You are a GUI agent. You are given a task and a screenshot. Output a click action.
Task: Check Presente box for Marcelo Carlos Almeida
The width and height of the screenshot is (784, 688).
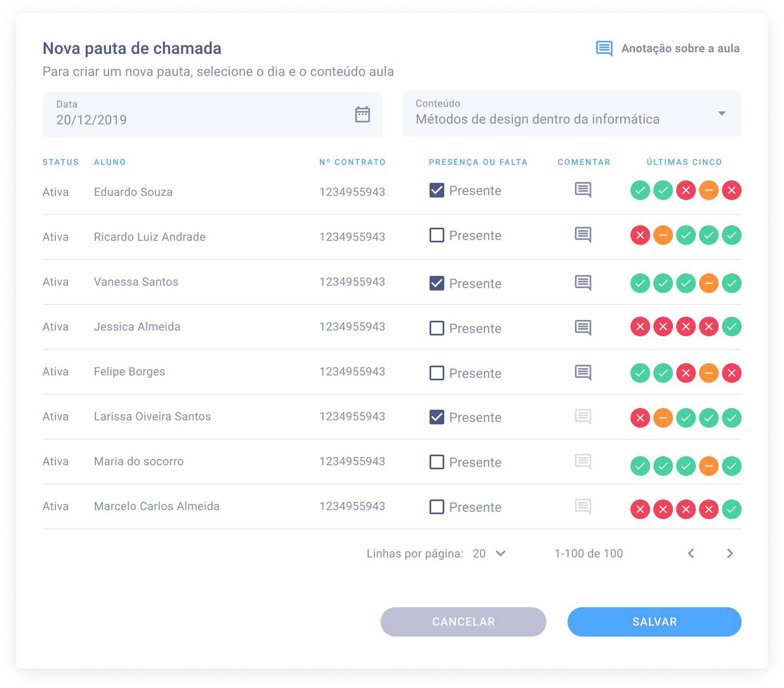(x=437, y=507)
